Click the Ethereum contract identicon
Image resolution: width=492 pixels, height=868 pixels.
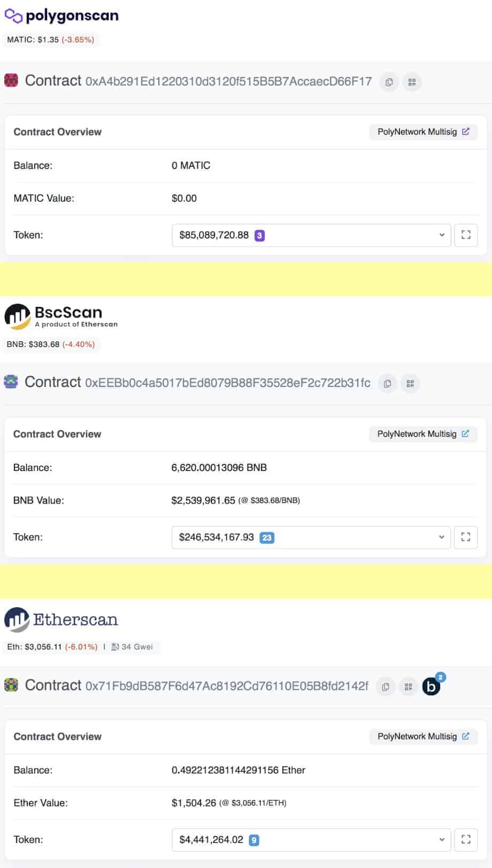click(11, 685)
